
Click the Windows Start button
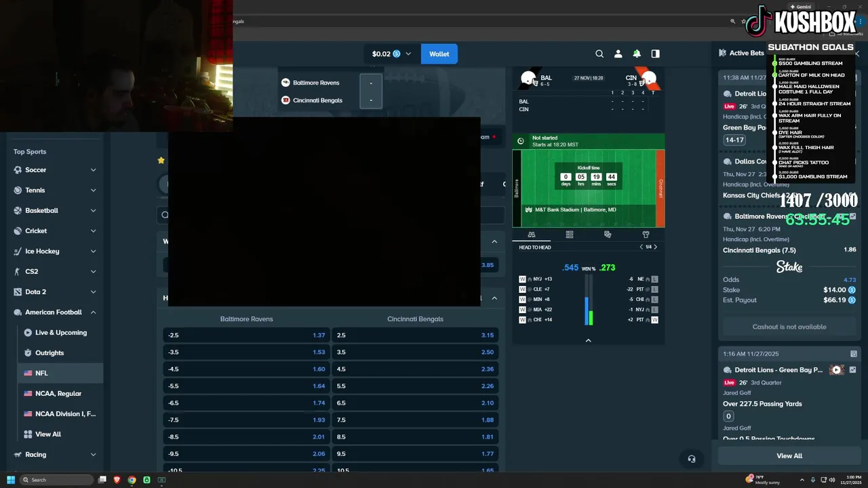click(11, 480)
